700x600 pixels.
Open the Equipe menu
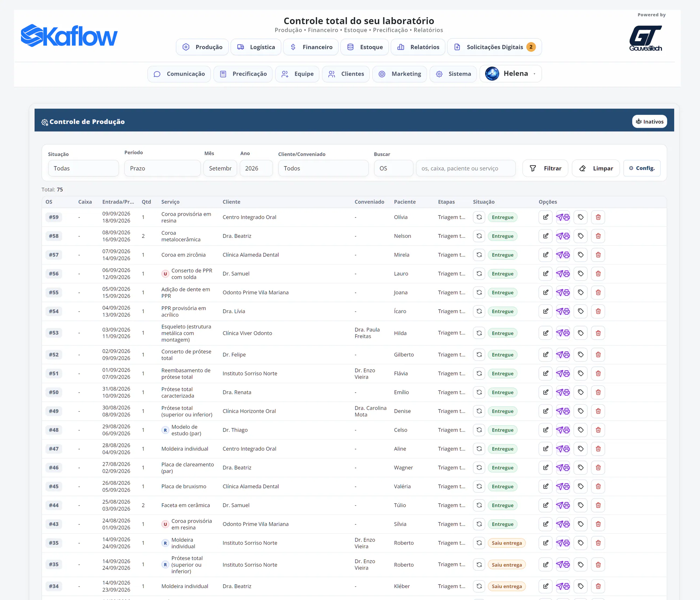(297, 74)
